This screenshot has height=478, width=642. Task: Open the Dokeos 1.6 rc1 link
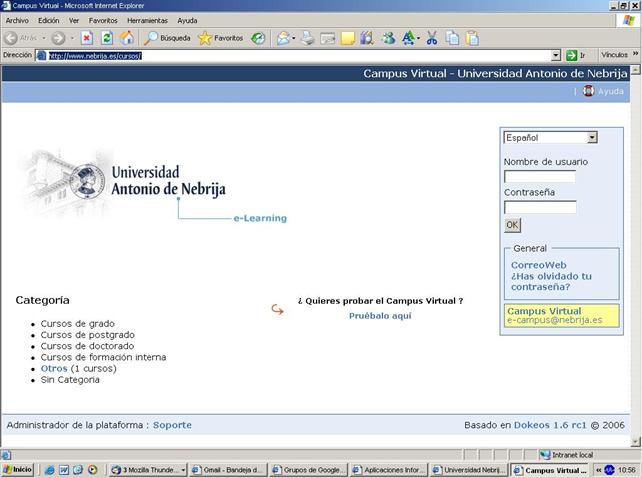[x=550, y=425]
